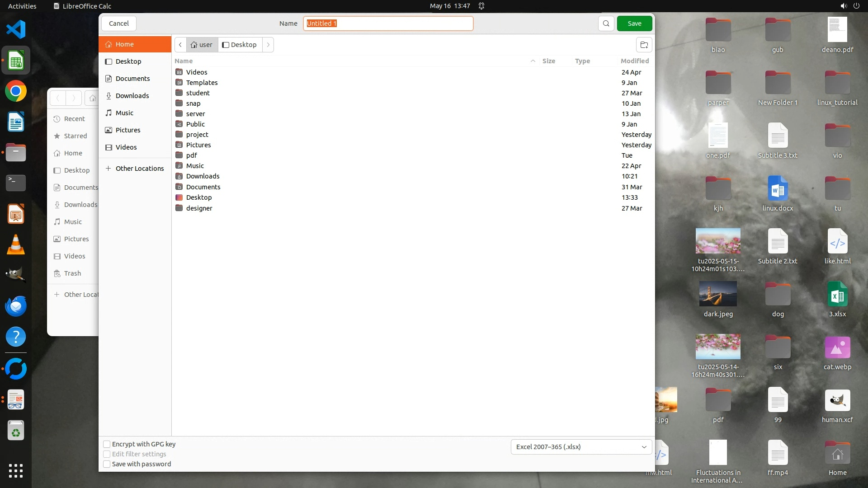
Task: Show applications grid in the dock
Action: [x=16, y=471]
